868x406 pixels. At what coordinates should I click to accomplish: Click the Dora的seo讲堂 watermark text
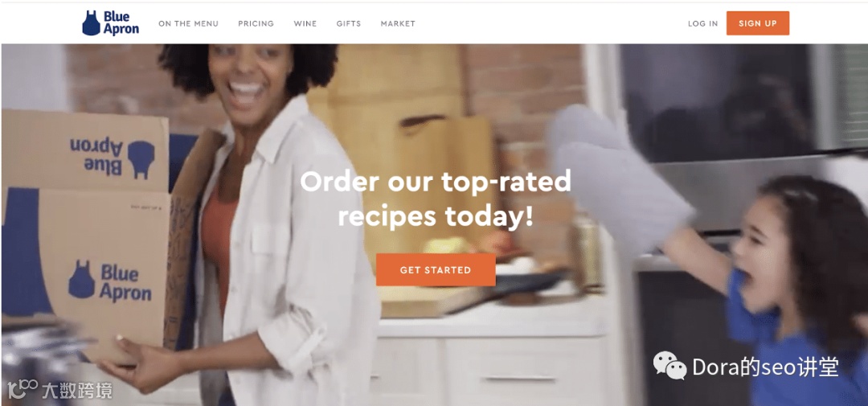(x=766, y=367)
